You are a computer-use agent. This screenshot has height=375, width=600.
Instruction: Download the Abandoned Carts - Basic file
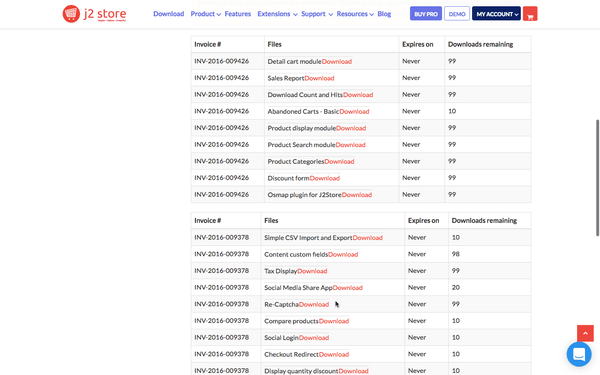click(354, 111)
